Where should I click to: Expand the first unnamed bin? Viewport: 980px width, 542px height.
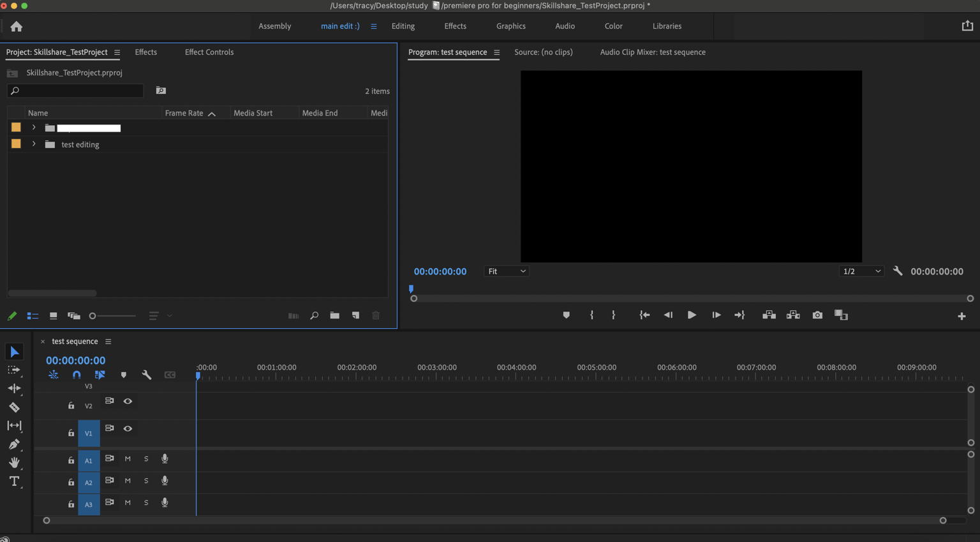point(34,128)
